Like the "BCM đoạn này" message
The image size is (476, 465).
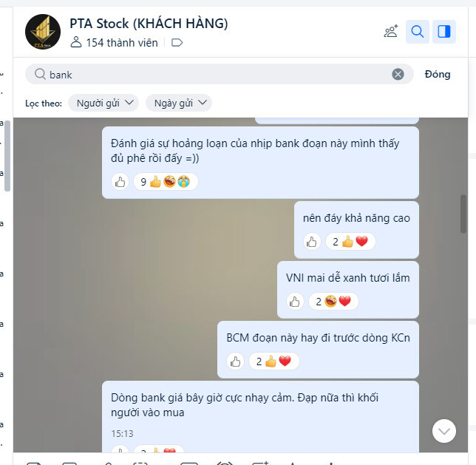pos(235,362)
